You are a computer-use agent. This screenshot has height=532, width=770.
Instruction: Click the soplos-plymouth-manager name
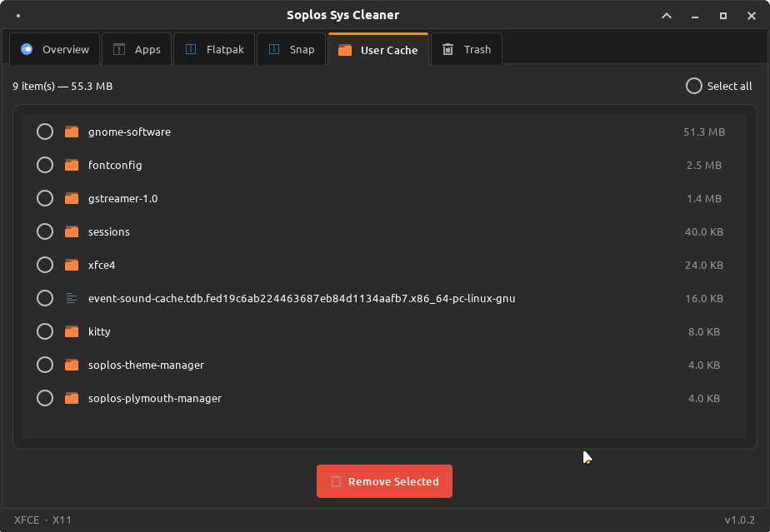click(155, 399)
